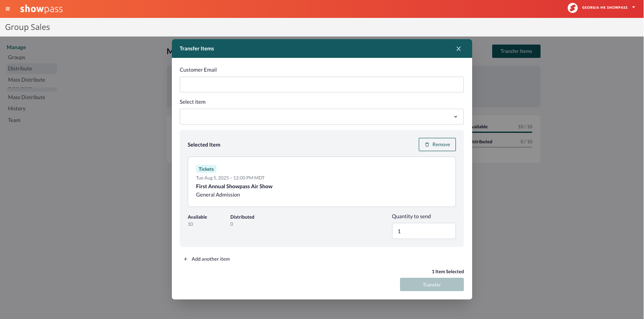The width and height of the screenshot is (644, 319).
Task: Click the General Admission text
Action: click(218, 194)
